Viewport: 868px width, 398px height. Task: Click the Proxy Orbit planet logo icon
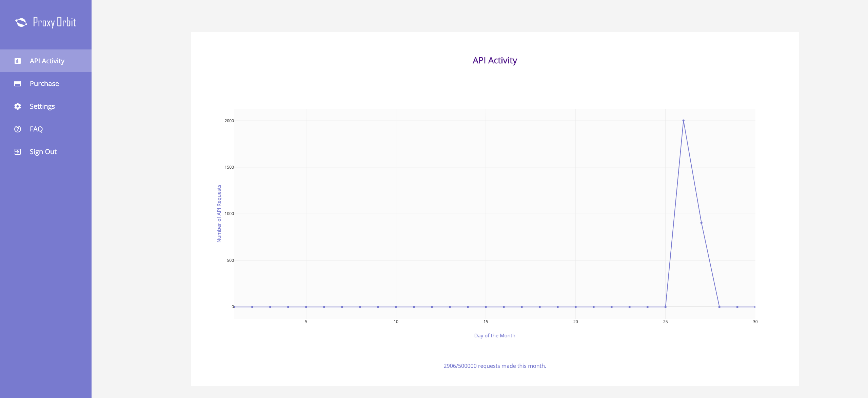pos(21,22)
